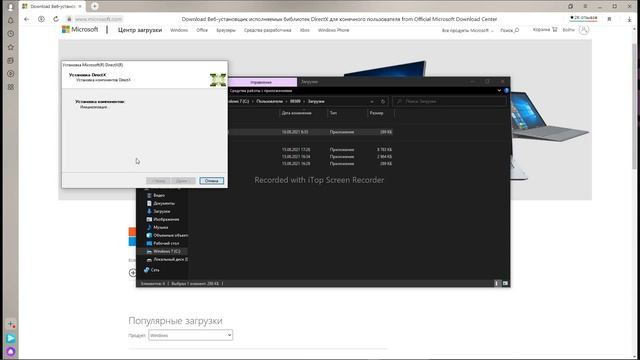This screenshot has height=360, width=640.
Task: Open the browser downloads arrow icon
Action: [629, 19]
